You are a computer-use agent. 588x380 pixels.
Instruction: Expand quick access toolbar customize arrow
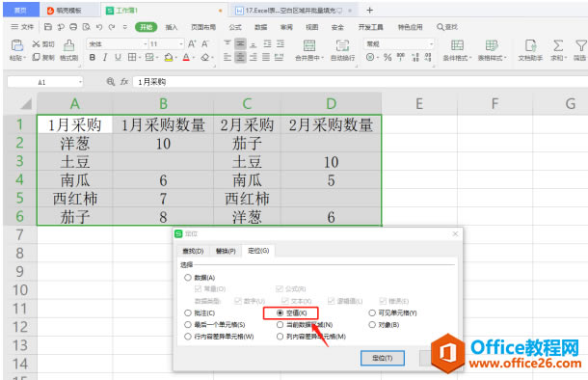pos(125,27)
